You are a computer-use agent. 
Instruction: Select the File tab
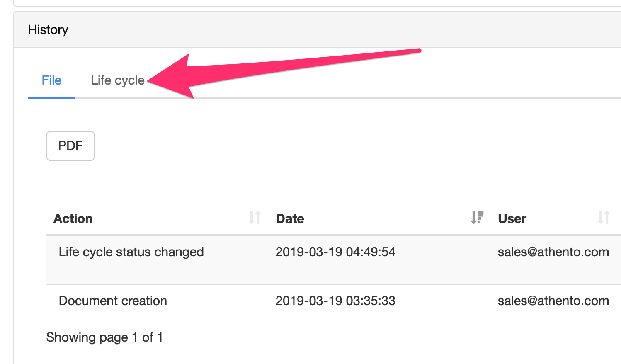click(x=51, y=80)
